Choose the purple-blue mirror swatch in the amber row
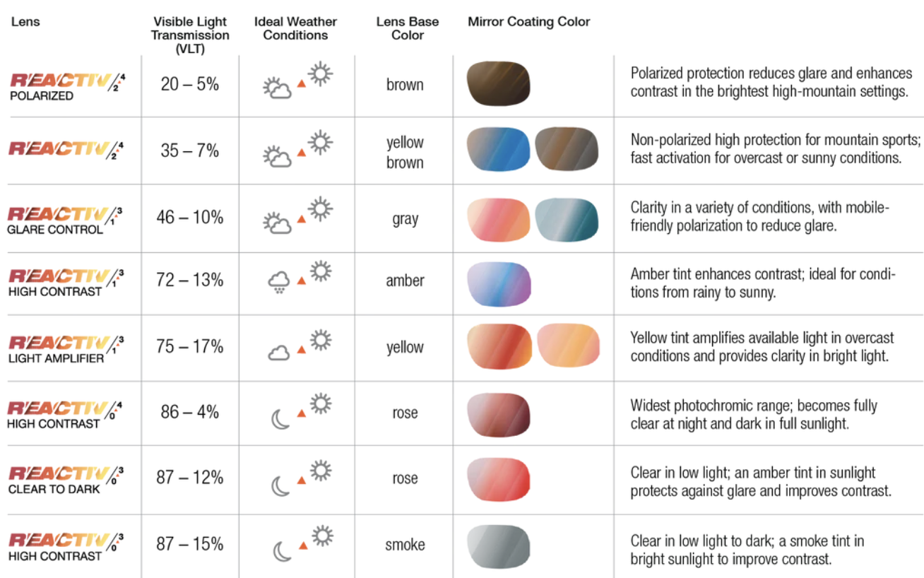The width and height of the screenshot is (924, 578). pyautogui.click(x=499, y=284)
